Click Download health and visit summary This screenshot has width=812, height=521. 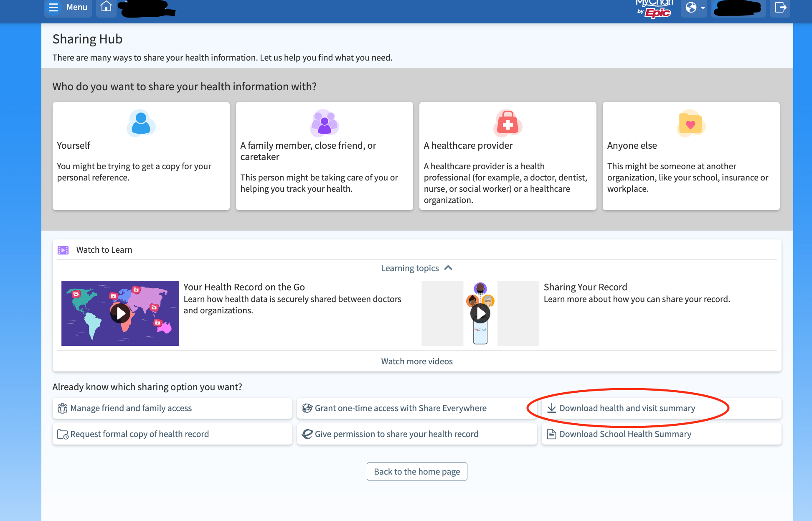[627, 408]
